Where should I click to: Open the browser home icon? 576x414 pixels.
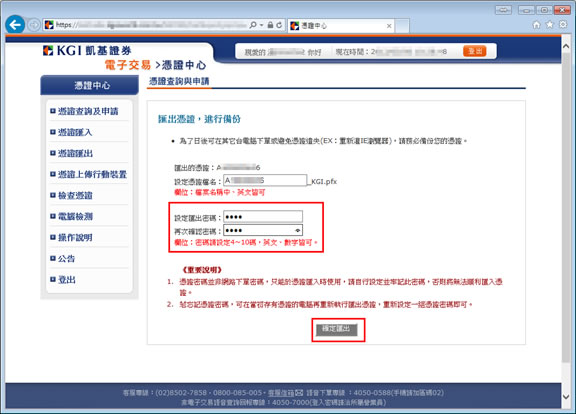(537, 25)
